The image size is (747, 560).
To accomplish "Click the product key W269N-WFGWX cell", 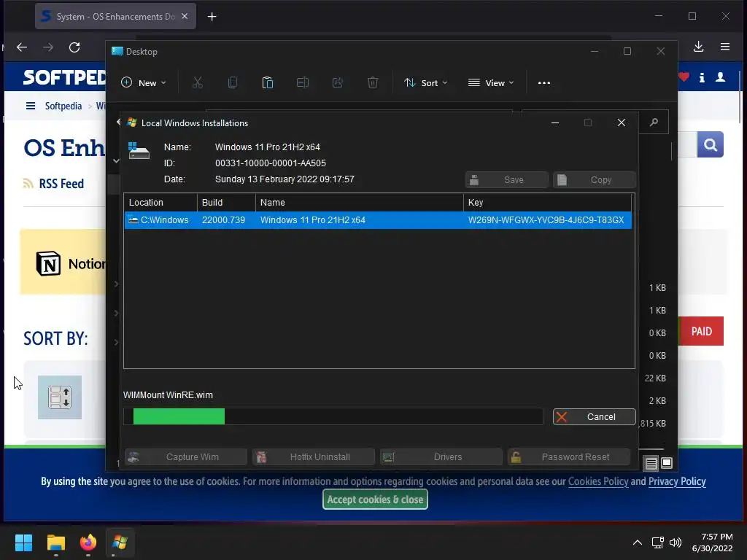I will [x=546, y=220].
